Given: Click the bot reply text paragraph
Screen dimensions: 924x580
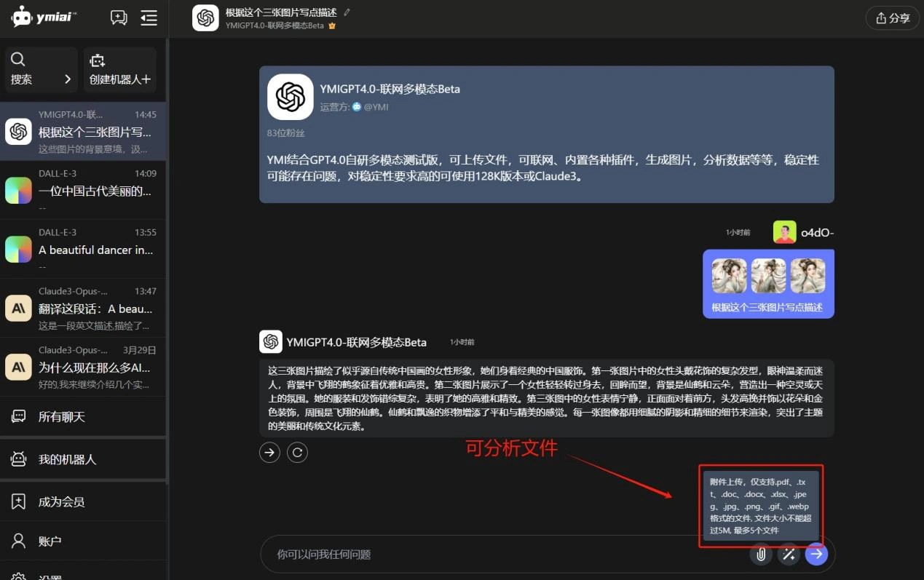Looking at the screenshot, I should tap(546, 398).
